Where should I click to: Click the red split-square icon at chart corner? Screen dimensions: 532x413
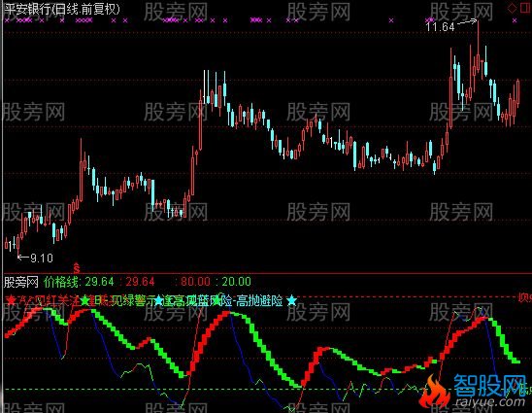coord(525,8)
